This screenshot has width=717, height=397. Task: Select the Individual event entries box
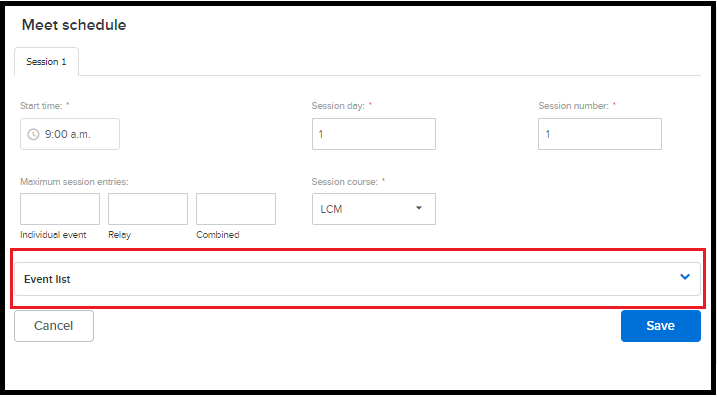pos(60,209)
